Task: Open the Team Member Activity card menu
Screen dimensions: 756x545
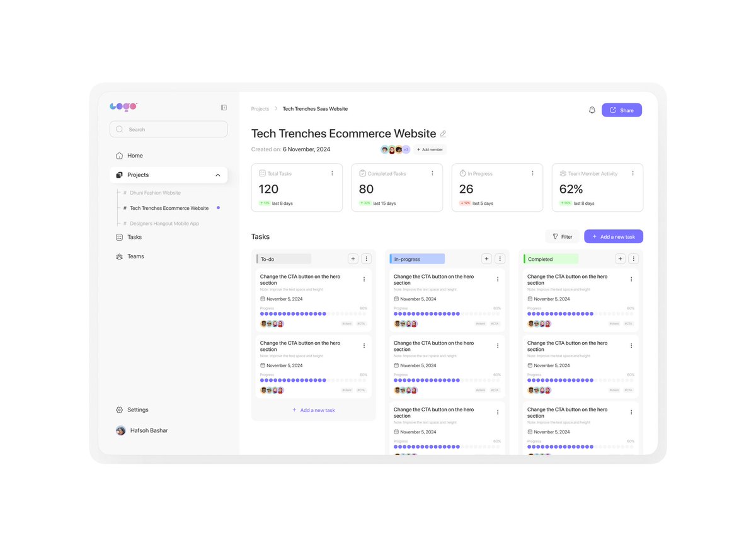Action: (633, 173)
